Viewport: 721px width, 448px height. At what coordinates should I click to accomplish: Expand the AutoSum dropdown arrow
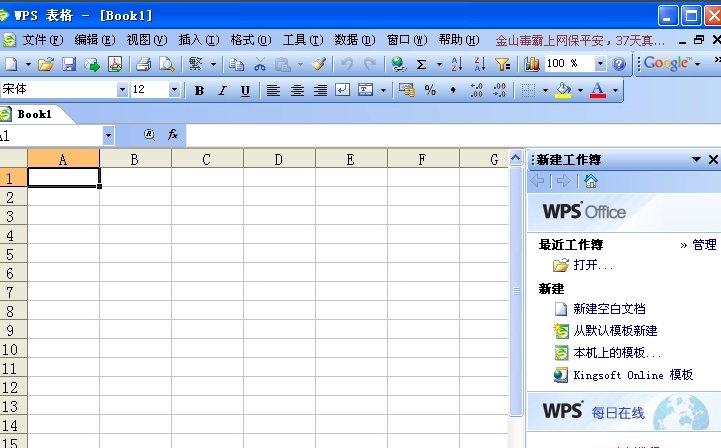coord(439,64)
